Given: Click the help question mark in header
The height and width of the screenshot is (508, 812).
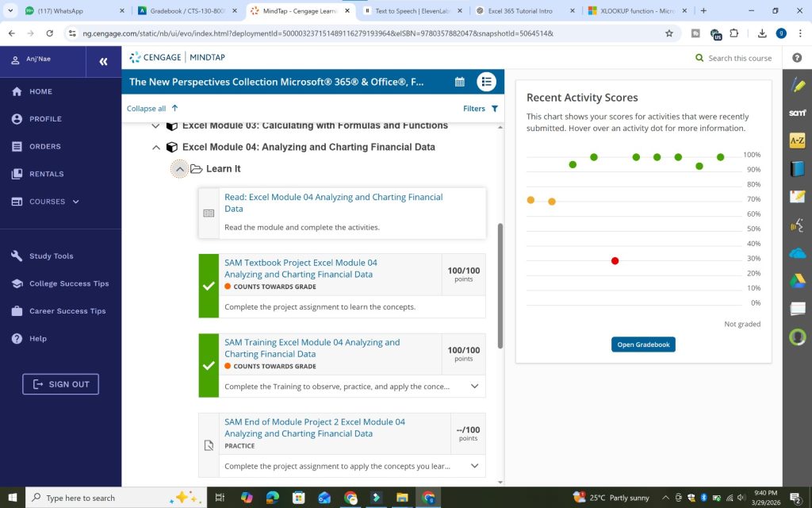Looking at the screenshot, I should tap(797, 57).
